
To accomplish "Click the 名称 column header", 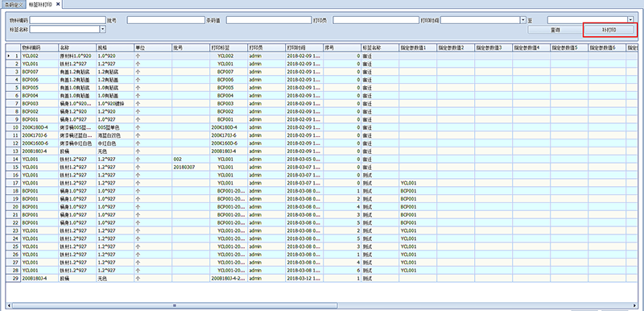I will [77, 48].
